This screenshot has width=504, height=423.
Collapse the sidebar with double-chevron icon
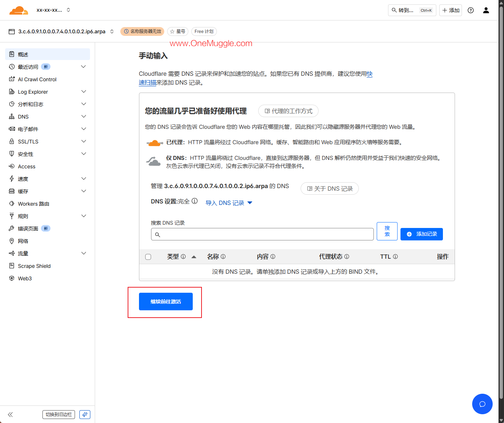(x=10, y=415)
